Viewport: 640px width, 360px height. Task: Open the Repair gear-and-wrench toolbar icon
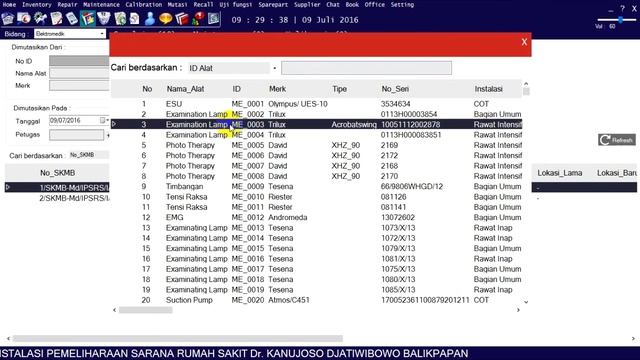click(x=40, y=19)
